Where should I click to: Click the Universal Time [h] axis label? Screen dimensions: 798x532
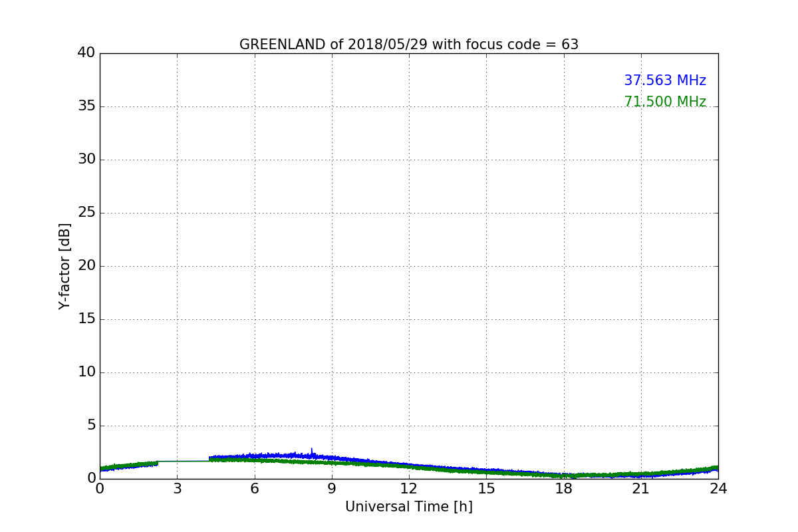click(x=409, y=507)
